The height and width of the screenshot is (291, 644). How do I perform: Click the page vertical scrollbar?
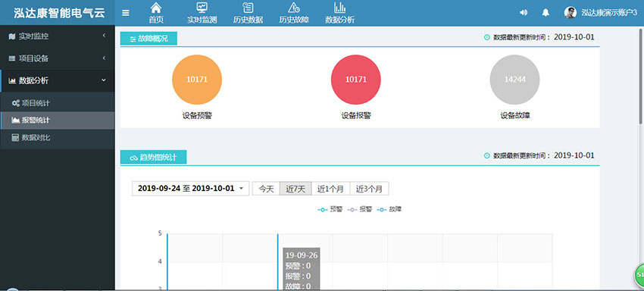[x=641, y=76]
